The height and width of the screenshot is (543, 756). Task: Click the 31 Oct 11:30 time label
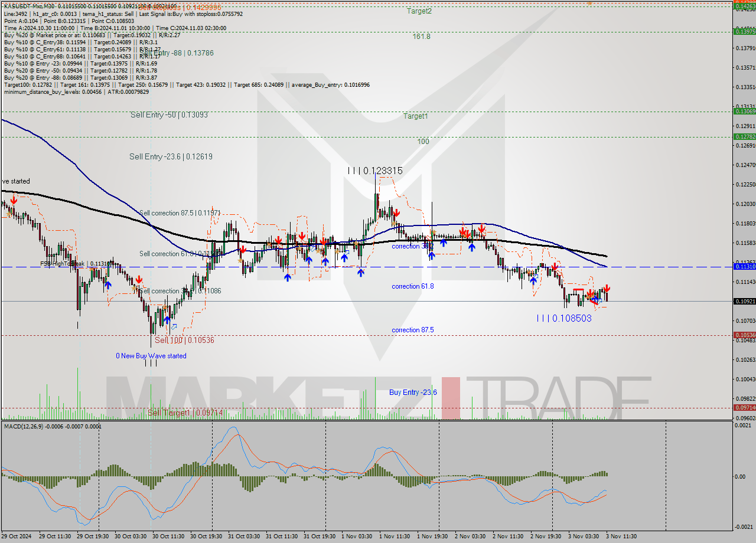point(282,537)
